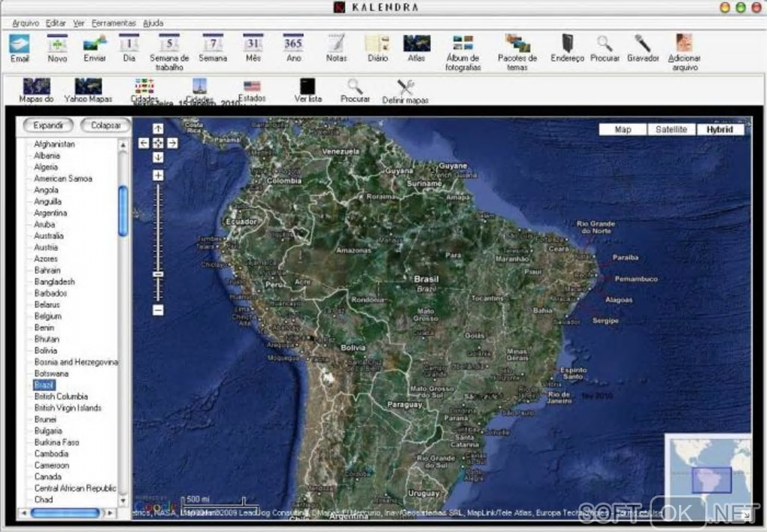Switch map to Map view
Screen dimensions: 767x532
point(623,129)
